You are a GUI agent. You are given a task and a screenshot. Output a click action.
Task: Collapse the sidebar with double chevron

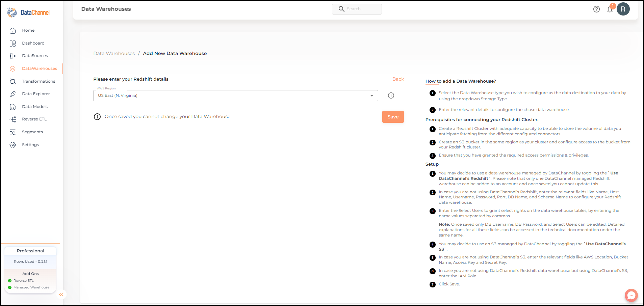(x=61, y=295)
